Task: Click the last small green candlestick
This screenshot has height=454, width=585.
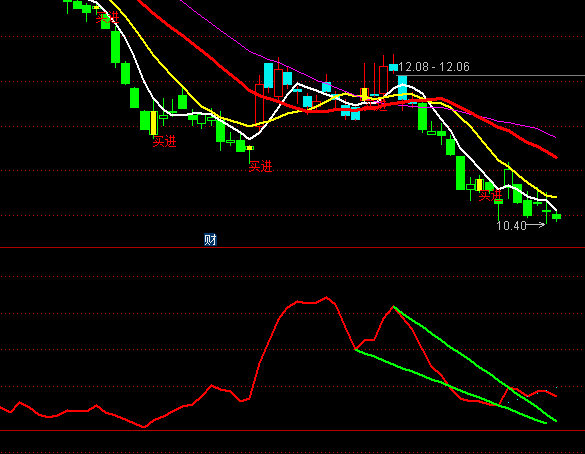Action: 556,216
